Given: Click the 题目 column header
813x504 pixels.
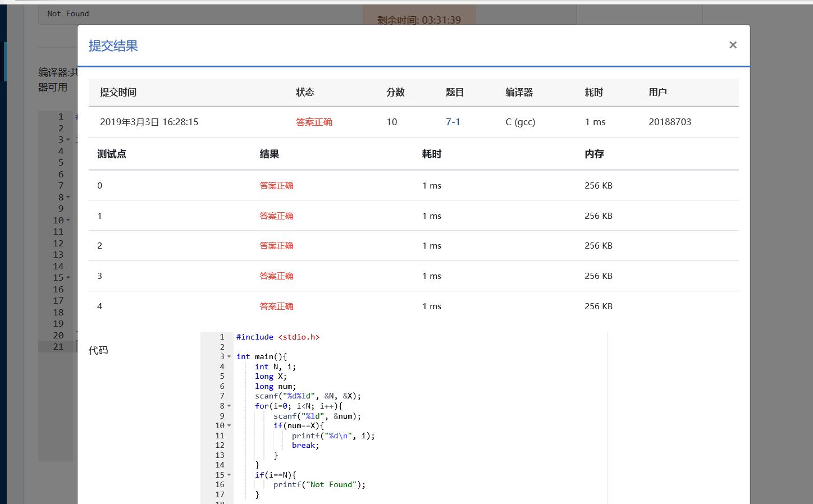Looking at the screenshot, I should coord(455,92).
